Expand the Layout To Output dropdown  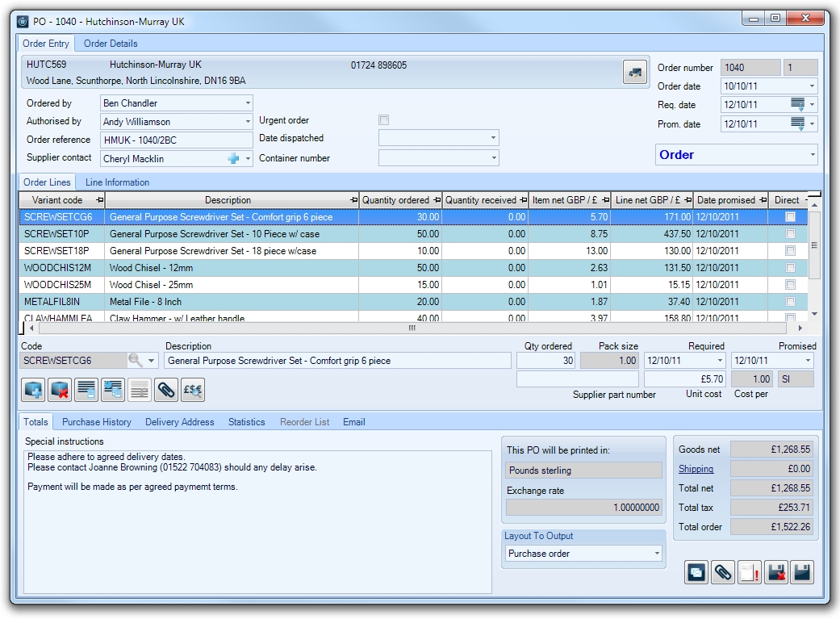tap(657, 554)
